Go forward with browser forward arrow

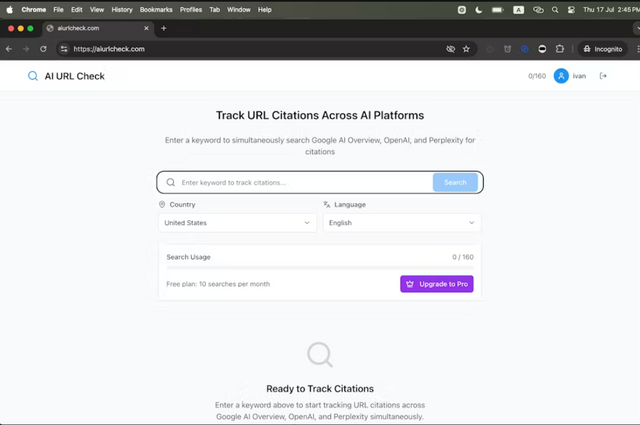tap(26, 49)
